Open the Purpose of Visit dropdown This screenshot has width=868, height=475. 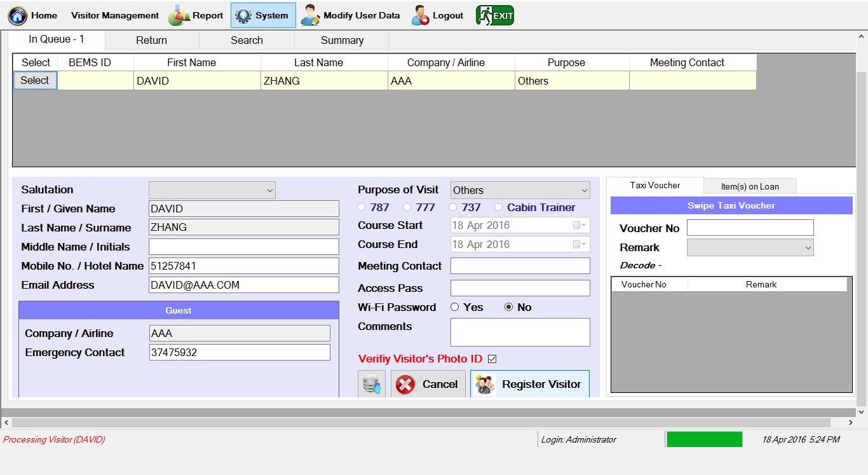[520, 190]
